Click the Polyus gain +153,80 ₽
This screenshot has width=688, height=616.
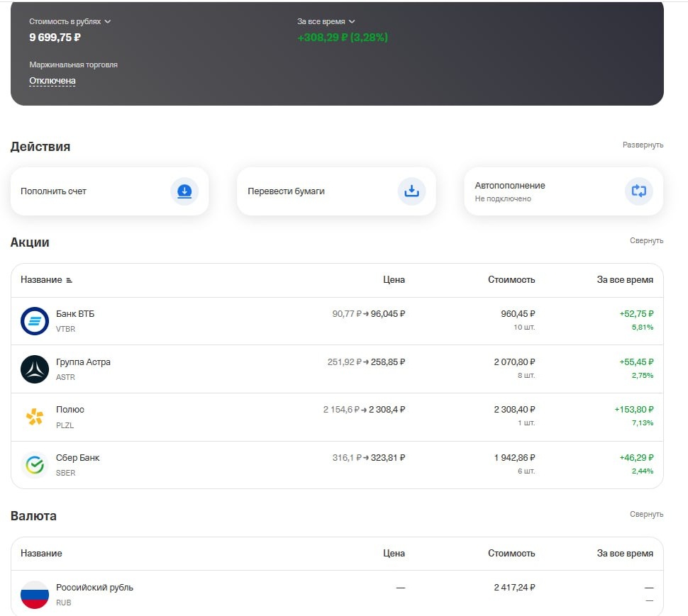pyautogui.click(x=633, y=410)
